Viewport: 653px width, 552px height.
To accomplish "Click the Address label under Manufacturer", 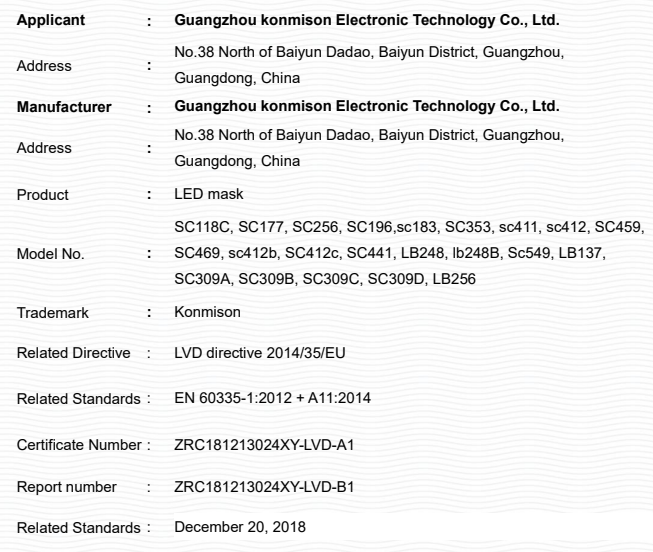I will point(44,148).
